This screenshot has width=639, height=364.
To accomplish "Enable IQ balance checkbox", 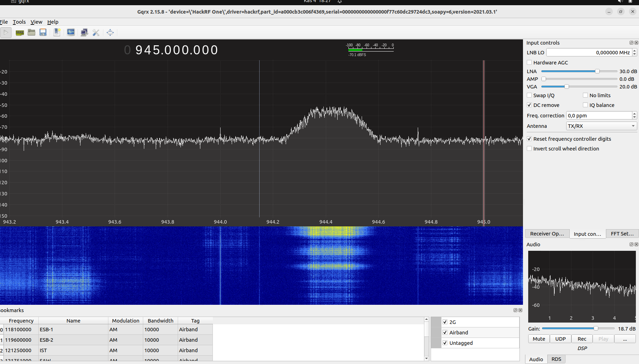I will tap(585, 105).
